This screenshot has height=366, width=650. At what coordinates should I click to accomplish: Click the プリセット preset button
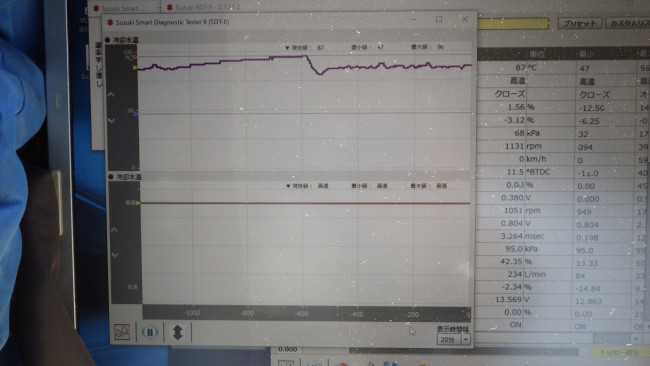[580, 23]
